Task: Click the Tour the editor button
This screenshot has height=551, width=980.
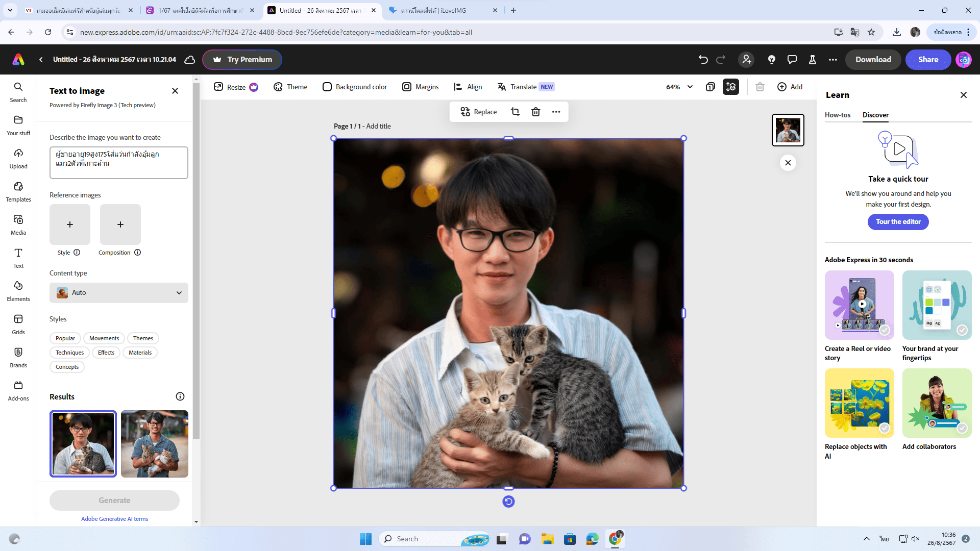Action: click(898, 222)
